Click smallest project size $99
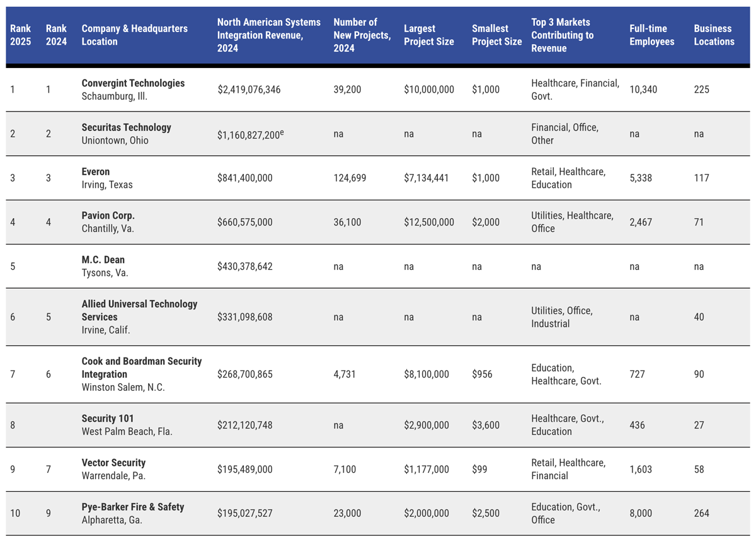The height and width of the screenshot is (544, 756). (x=481, y=470)
